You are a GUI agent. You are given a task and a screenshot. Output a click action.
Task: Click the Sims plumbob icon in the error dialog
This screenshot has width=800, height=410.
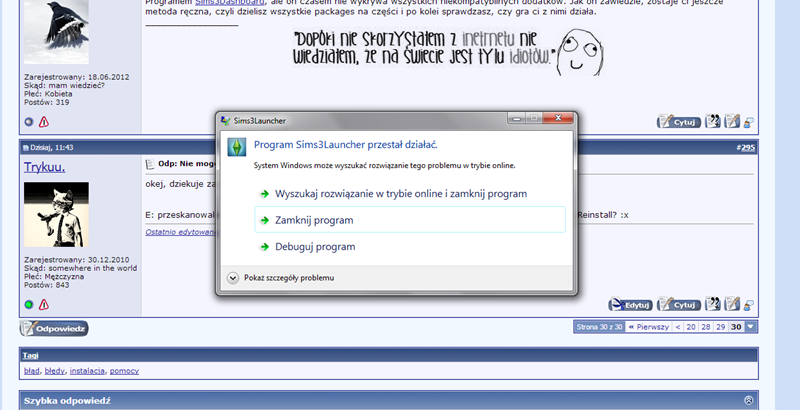point(237,147)
